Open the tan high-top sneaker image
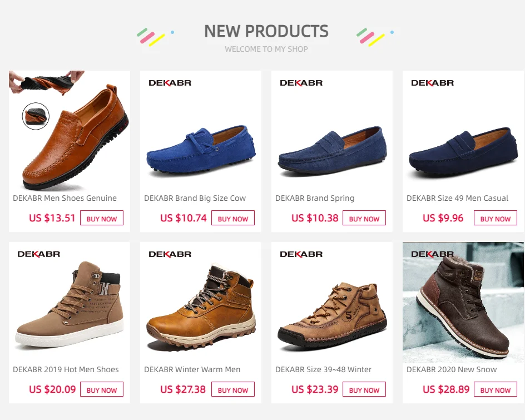525x420 pixels. 70,306
